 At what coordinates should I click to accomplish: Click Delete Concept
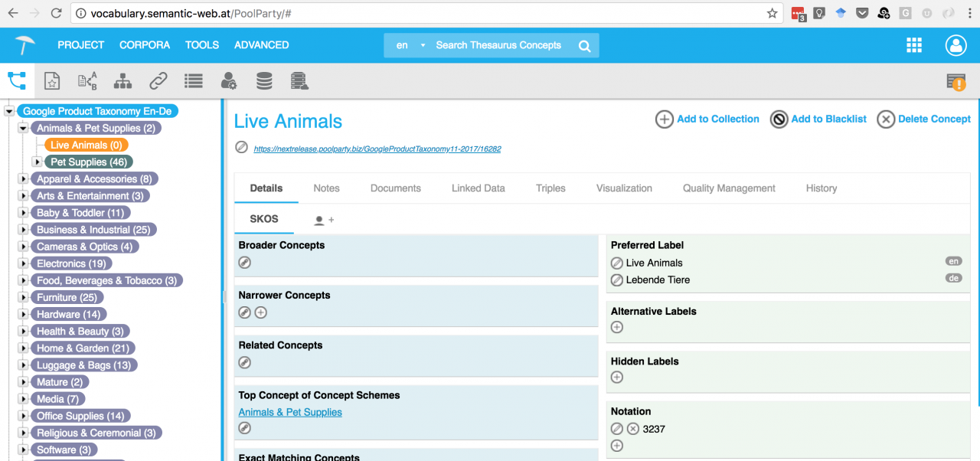click(x=923, y=119)
